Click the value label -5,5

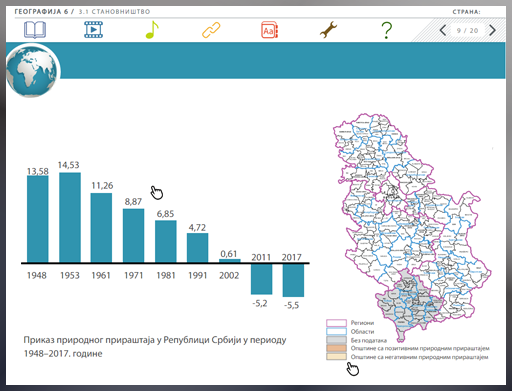tap(292, 305)
